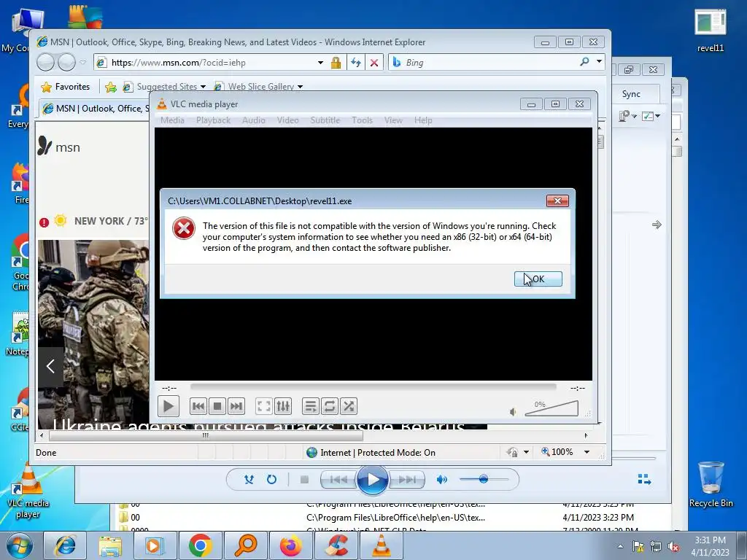Open the VLC Media menu
Viewport: 747px width, 560px height.
click(x=172, y=120)
